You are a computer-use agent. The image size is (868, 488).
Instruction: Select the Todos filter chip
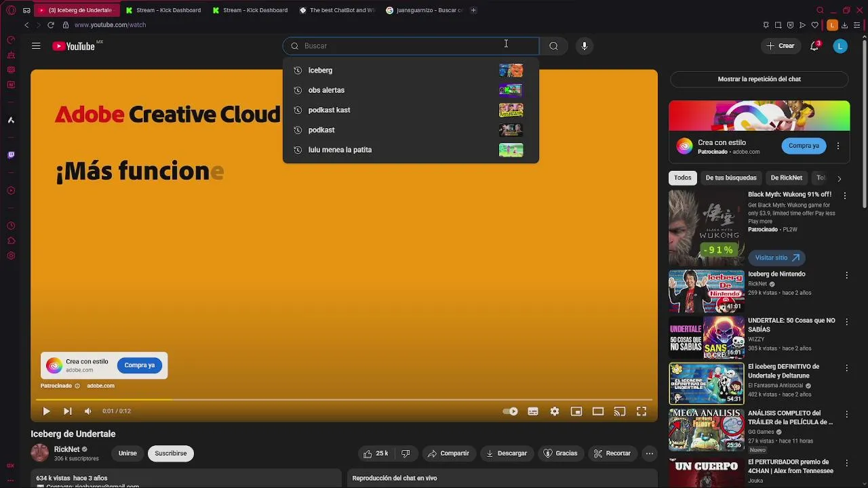click(x=683, y=178)
